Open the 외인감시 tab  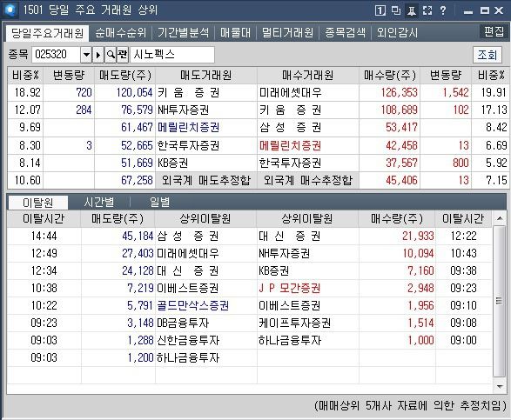point(397,33)
